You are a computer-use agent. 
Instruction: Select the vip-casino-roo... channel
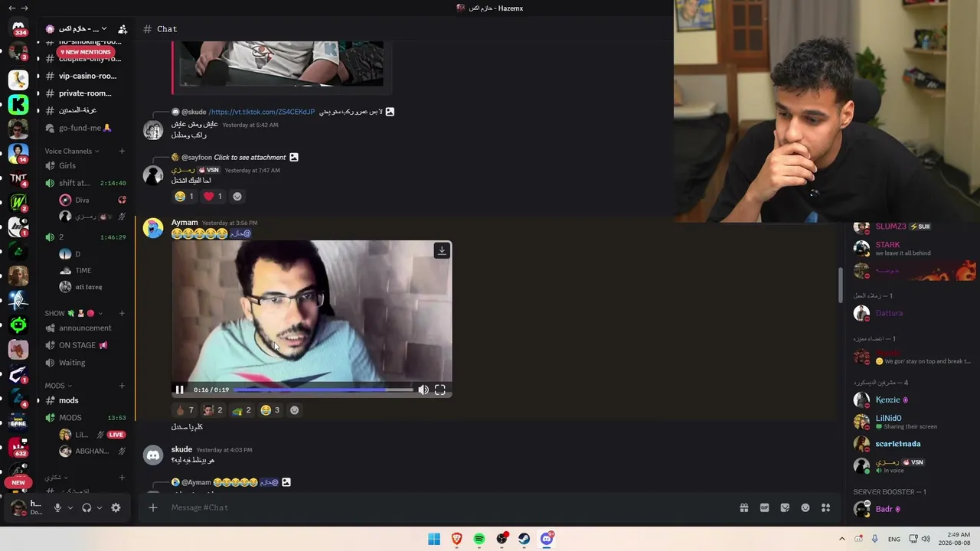86,76
